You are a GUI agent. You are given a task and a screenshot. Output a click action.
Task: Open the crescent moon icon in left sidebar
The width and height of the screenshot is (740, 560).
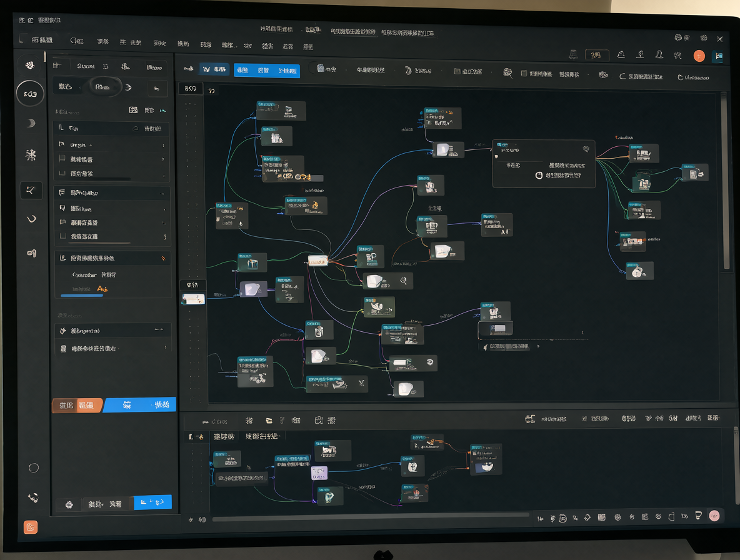pos(31,123)
